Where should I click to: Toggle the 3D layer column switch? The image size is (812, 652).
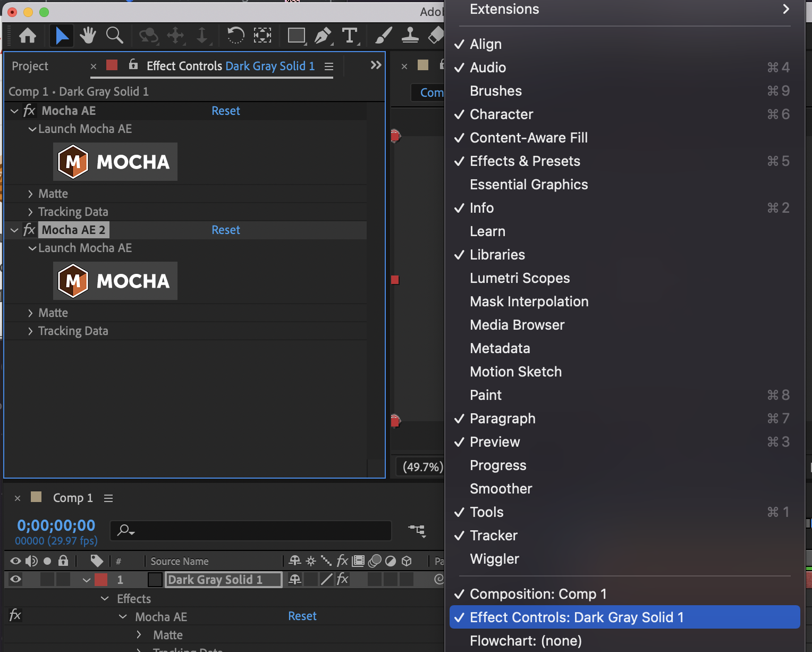pos(407,580)
